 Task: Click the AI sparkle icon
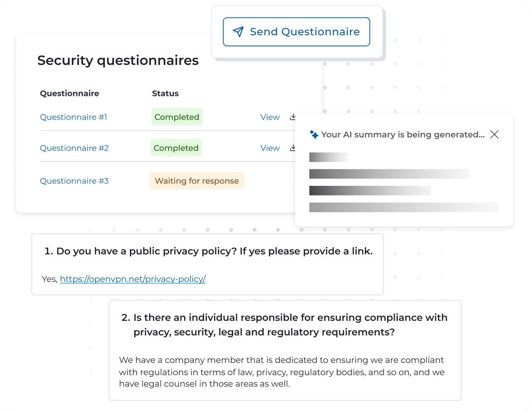pos(314,135)
